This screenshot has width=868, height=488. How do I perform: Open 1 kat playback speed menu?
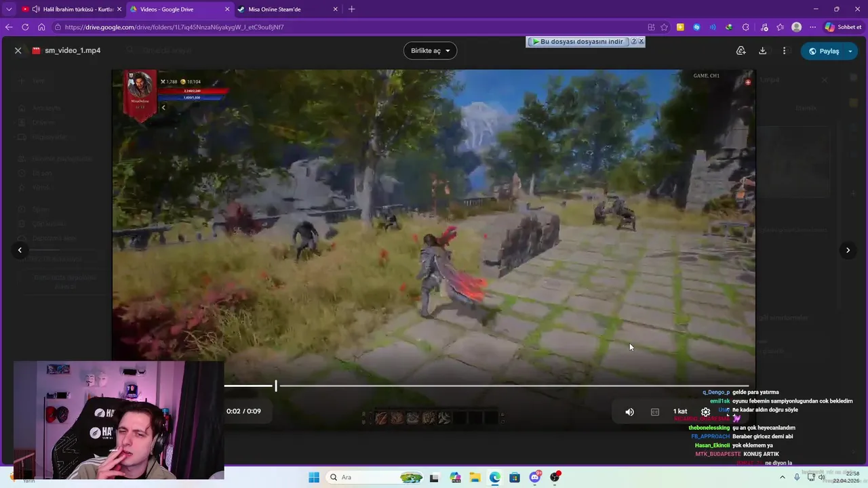pos(680,411)
